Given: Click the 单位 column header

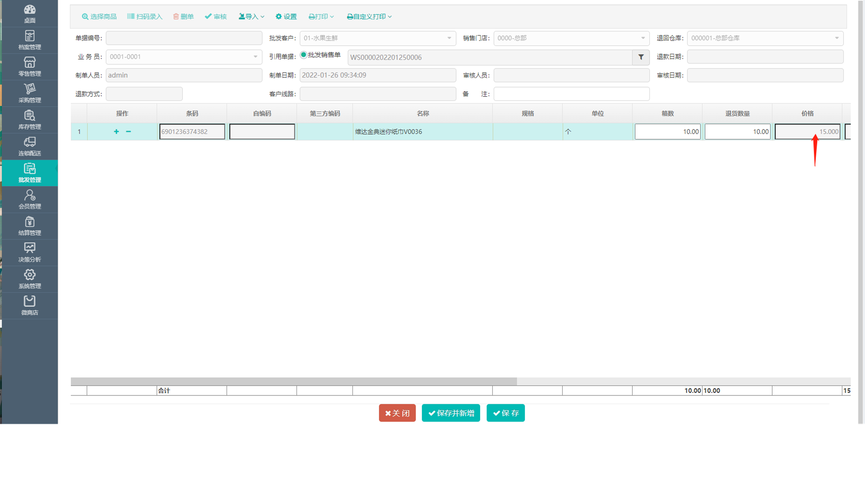Looking at the screenshot, I should pyautogui.click(x=598, y=114).
